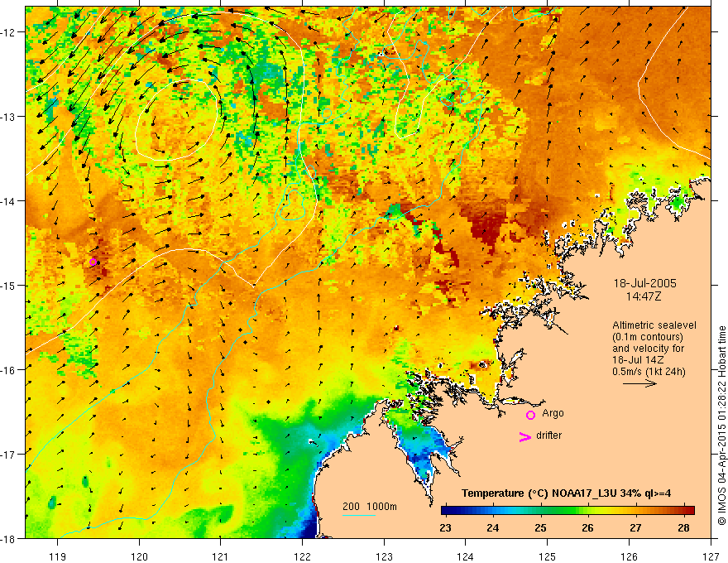Click latitude axis label -15
Screen dimensions: 728x563
(x=9, y=285)
